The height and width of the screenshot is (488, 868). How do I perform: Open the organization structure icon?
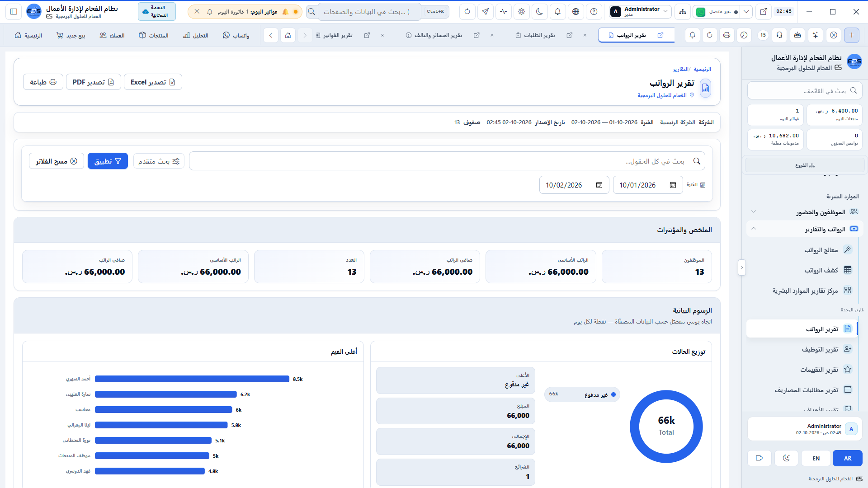682,12
